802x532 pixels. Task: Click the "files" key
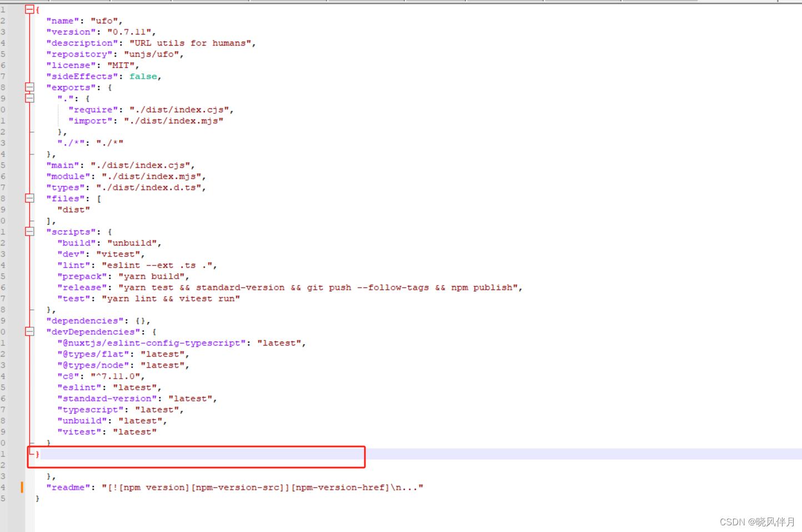click(x=66, y=199)
